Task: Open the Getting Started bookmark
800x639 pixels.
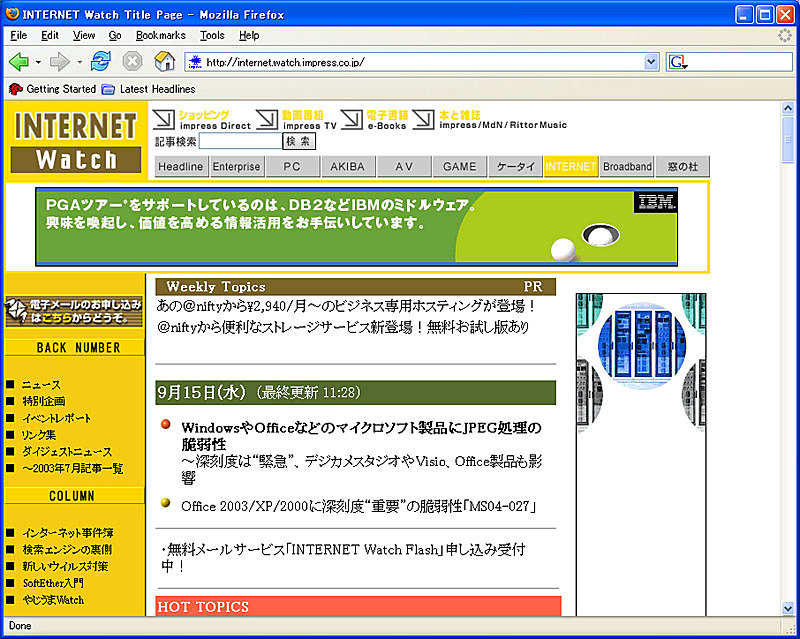Action: pos(53,89)
